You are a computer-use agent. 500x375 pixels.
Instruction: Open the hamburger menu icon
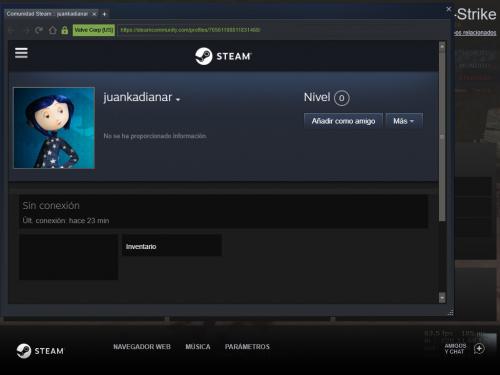pos(21,53)
